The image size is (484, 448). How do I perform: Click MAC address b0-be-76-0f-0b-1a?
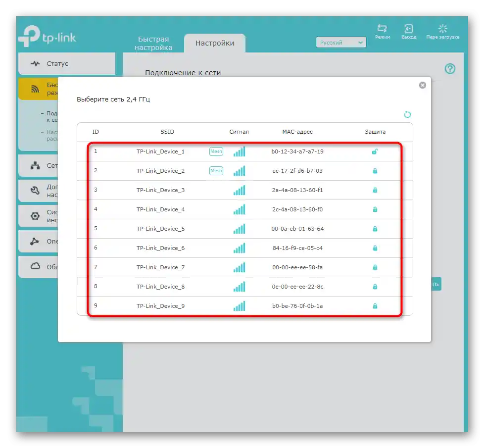tap(297, 306)
